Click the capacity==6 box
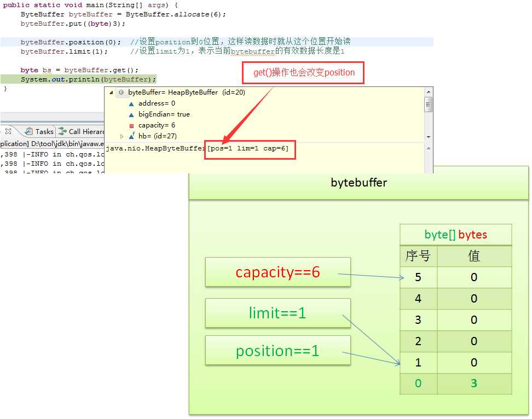 click(x=278, y=272)
